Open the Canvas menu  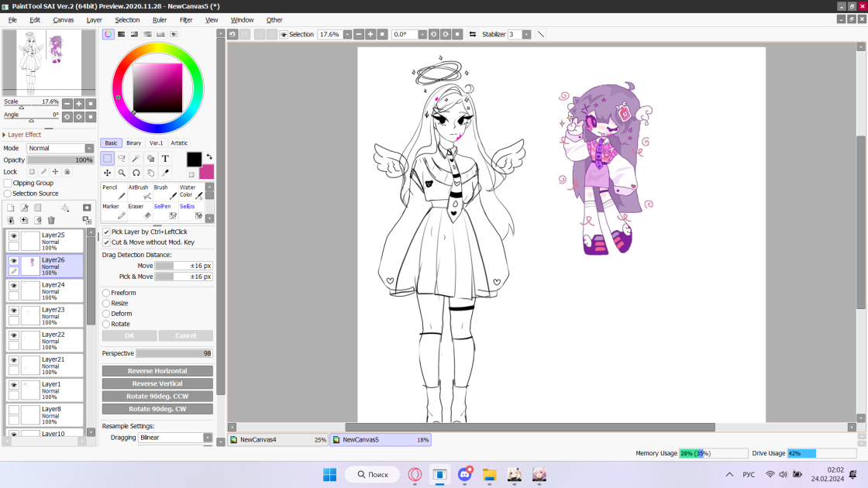pos(63,20)
